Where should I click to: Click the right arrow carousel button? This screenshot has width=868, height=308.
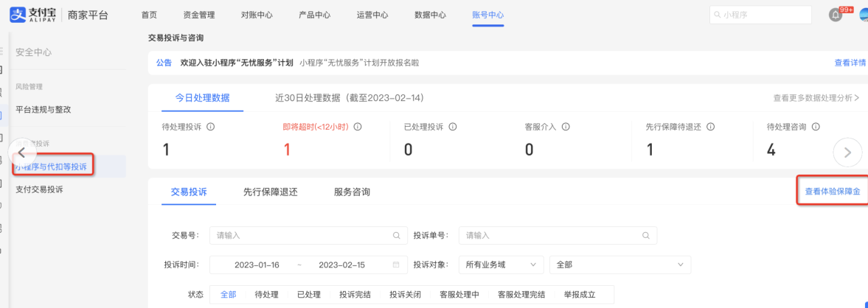coord(847,153)
